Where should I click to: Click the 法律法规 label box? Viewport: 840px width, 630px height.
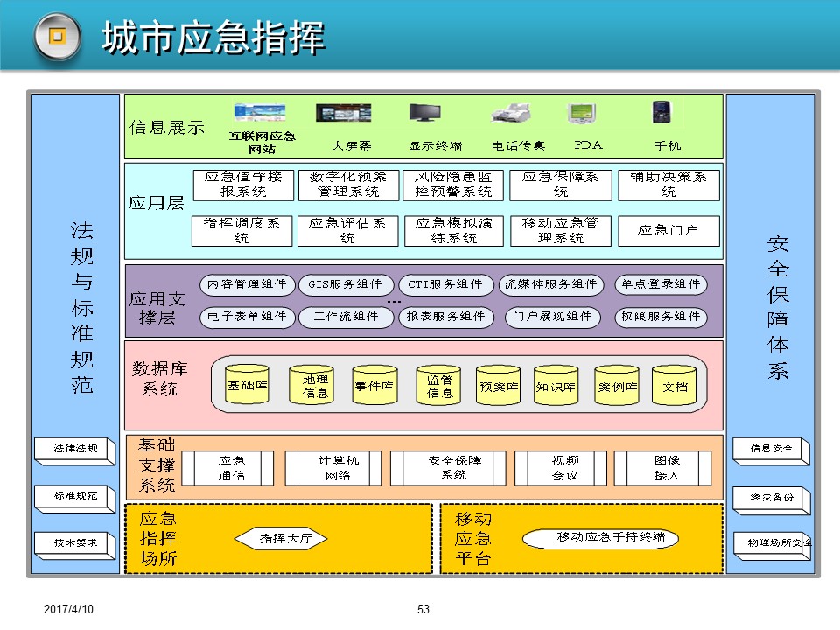click(x=73, y=450)
